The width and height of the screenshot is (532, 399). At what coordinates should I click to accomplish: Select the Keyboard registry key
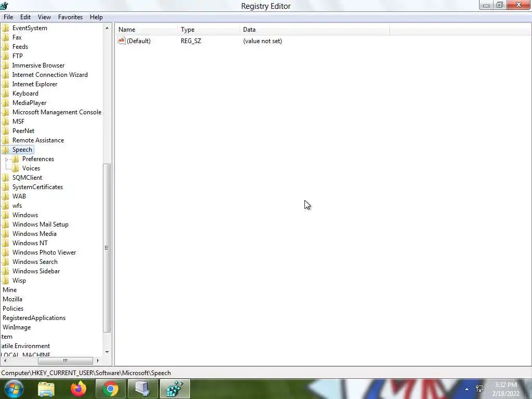pos(25,94)
